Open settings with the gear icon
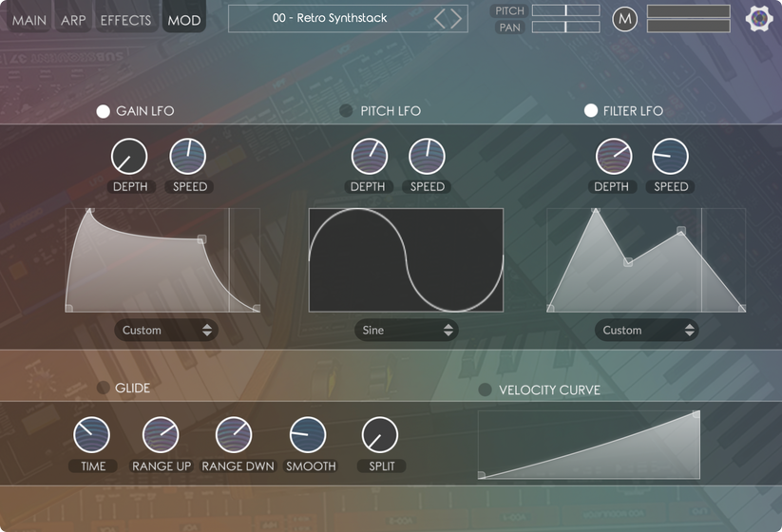This screenshot has height=532, width=782. coord(758,19)
